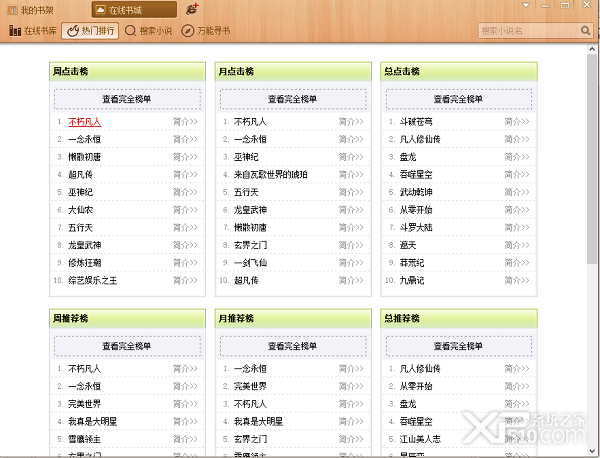
Task: Click 简介>> for 盘龙 in 总点击榜
Action: click(517, 157)
